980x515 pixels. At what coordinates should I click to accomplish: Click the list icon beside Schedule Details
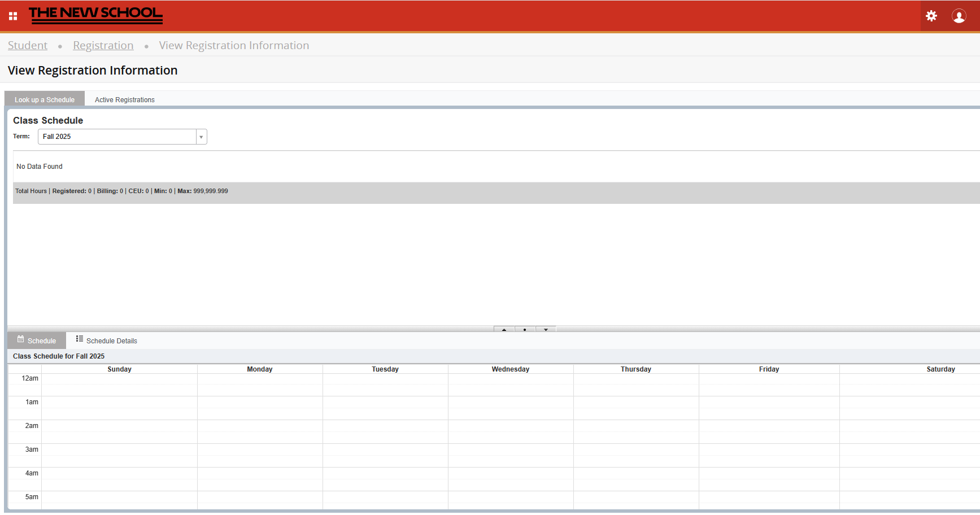[80, 339]
